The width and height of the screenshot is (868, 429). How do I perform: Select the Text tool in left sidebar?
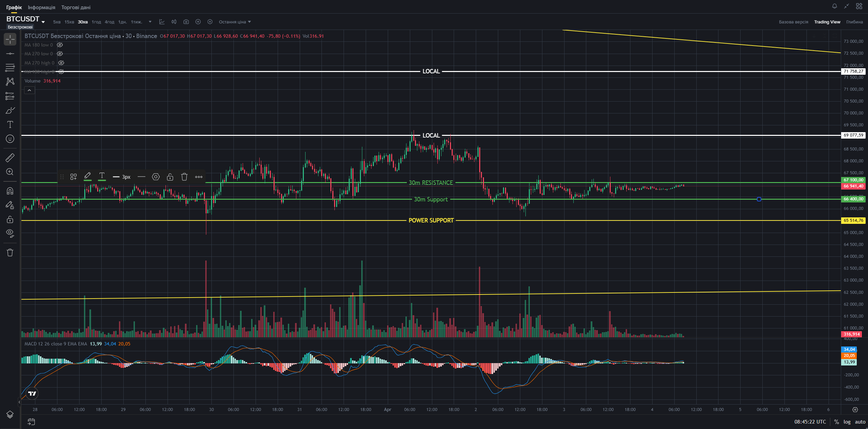[10, 125]
